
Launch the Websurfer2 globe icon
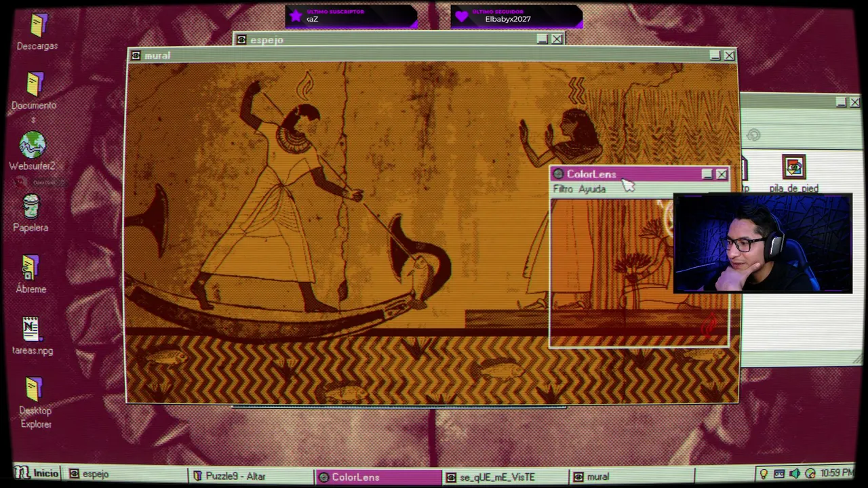(x=33, y=150)
